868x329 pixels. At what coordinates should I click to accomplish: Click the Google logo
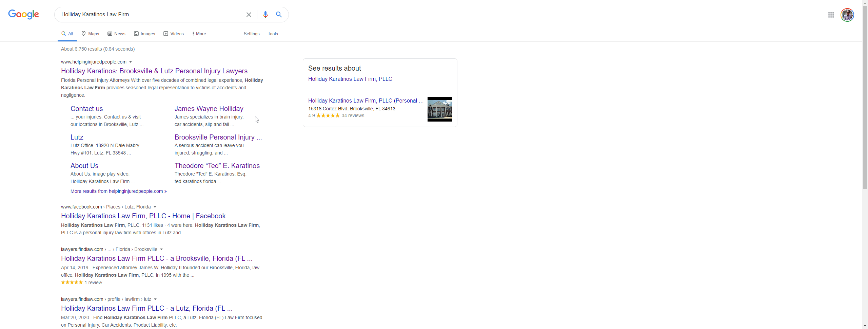coord(23,14)
